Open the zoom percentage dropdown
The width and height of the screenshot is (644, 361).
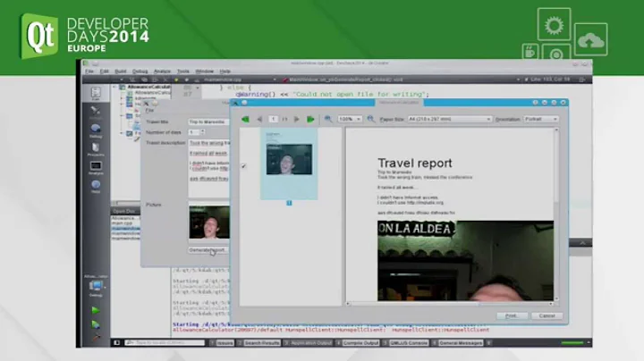click(350, 119)
